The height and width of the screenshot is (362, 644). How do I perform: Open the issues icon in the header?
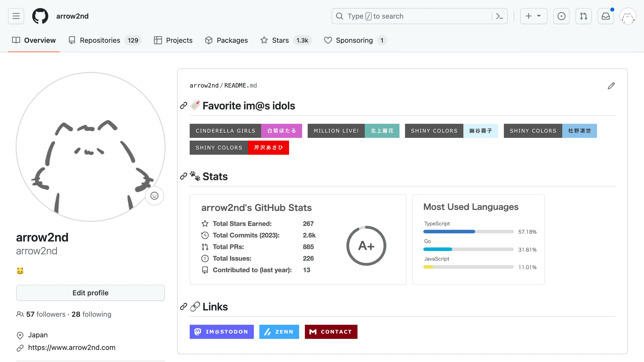(x=561, y=16)
